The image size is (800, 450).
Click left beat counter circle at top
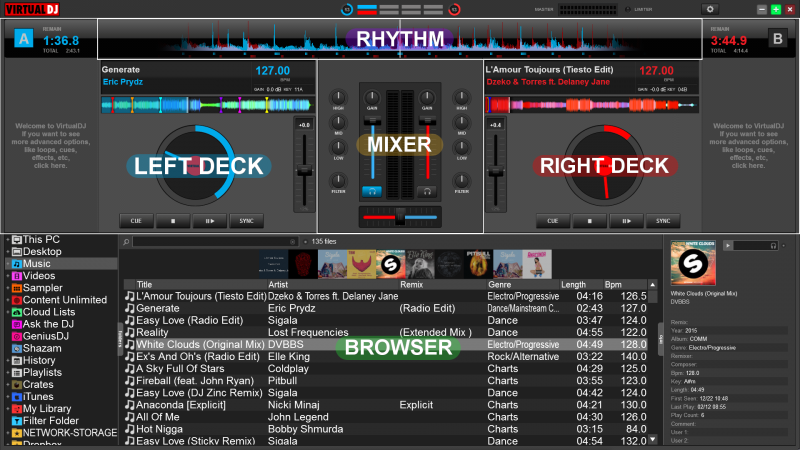(347, 9)
